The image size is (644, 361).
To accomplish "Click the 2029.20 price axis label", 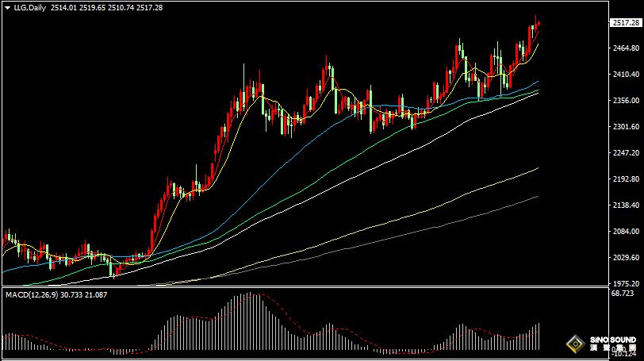I will (625, 258).
